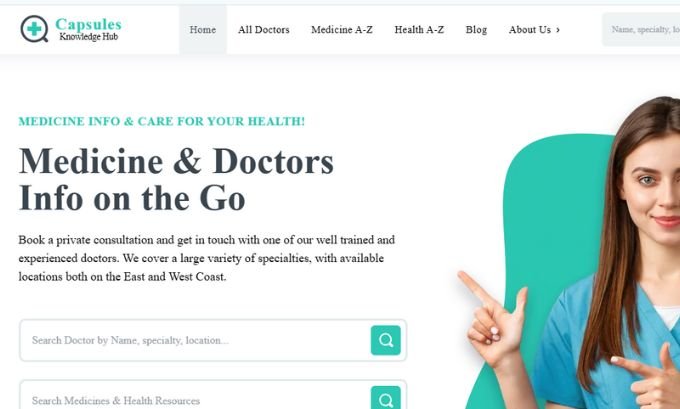This screenshot has width=680, height=409.
Task: Click the medicines search magnifier button
Action: tap(386, 398)
